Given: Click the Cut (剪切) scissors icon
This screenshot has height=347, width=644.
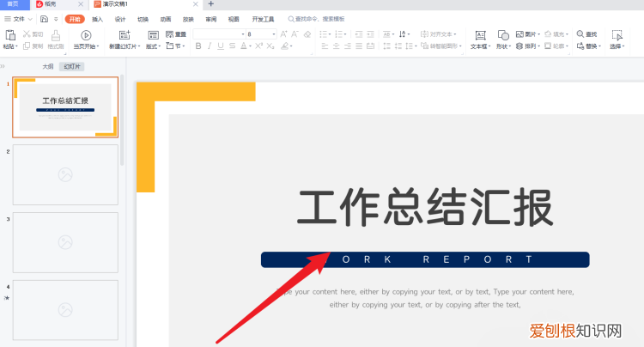Looking at the screenshot, I should click(27, 34).
